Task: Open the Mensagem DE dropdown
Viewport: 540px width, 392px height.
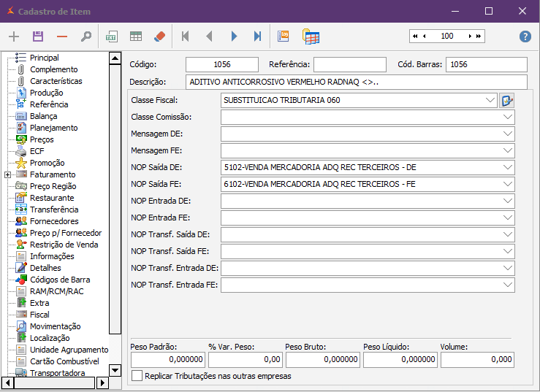Action: point(507,134)
